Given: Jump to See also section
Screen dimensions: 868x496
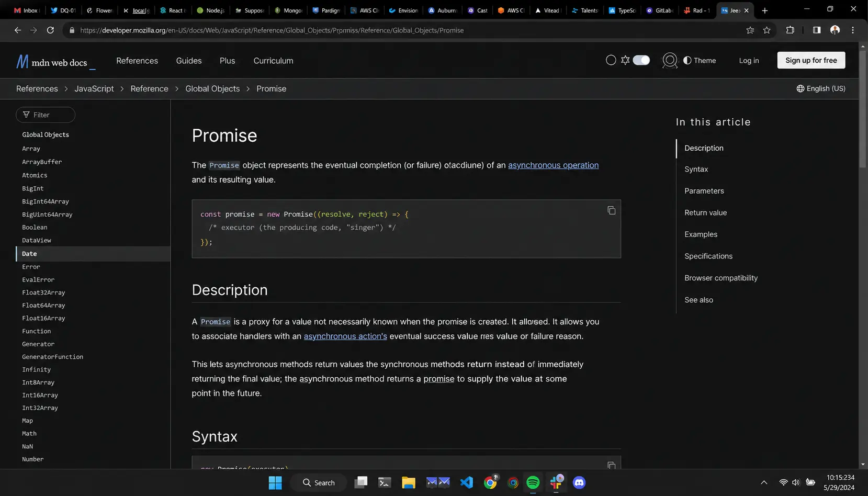Looking at the screenshot, I should (x=698, y=300).
